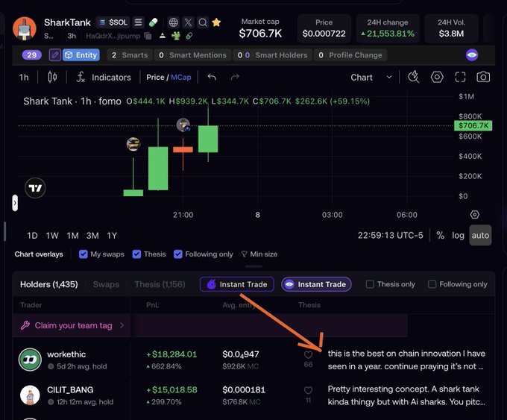
Task: Open the Claim your team tag link
Action: (x=72, y=325)
